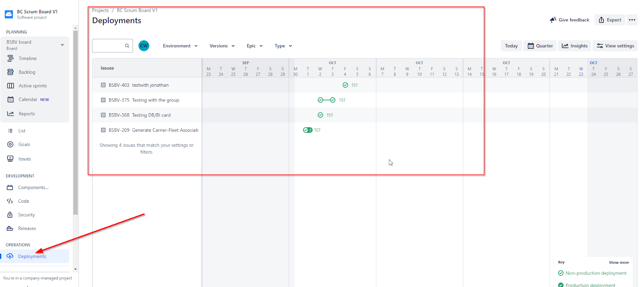The width and height of the screenshot is (644, 287).
Task: Click the Reports chart icon
Action: 10,114
